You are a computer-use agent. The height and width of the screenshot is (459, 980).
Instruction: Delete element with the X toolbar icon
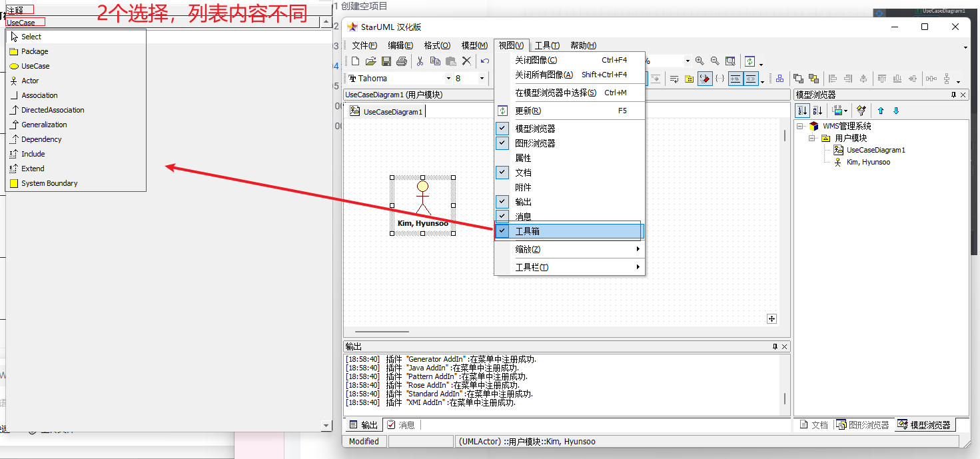[x=466, y=61]
